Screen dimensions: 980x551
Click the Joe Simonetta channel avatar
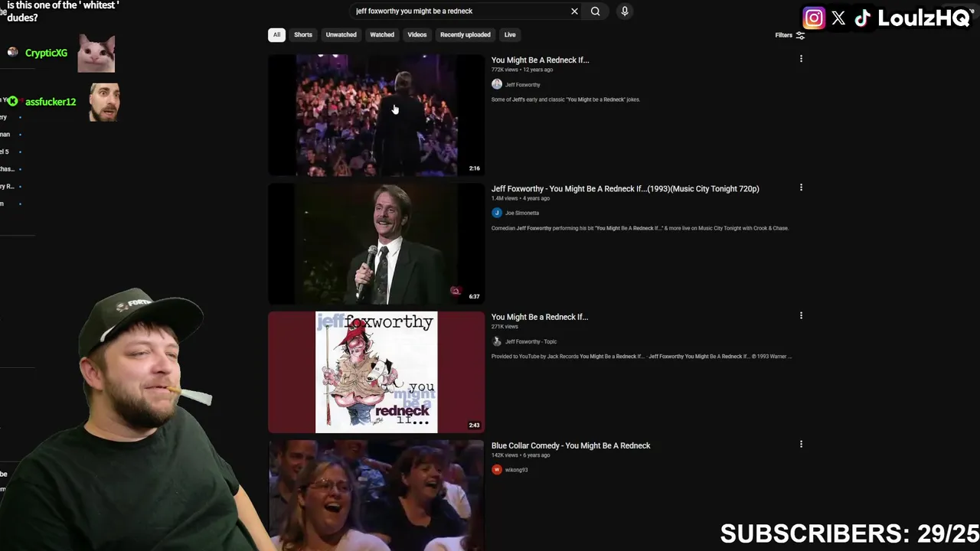pos(497,213)
